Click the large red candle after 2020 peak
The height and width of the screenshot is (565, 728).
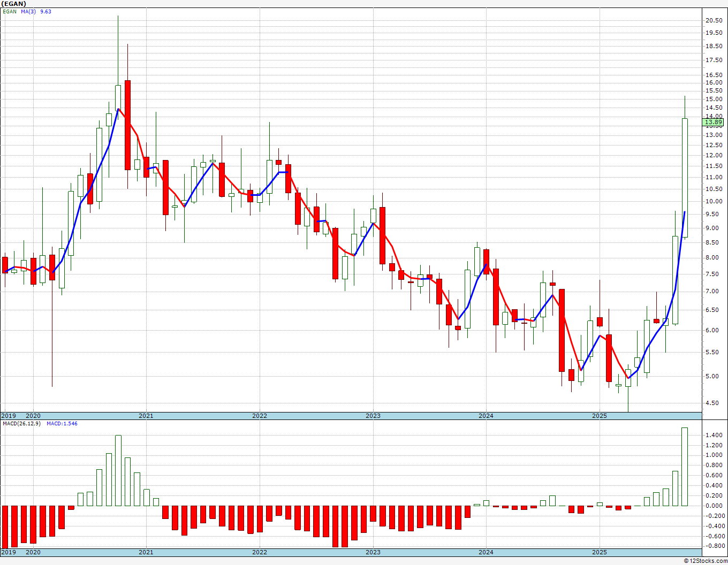127,125
